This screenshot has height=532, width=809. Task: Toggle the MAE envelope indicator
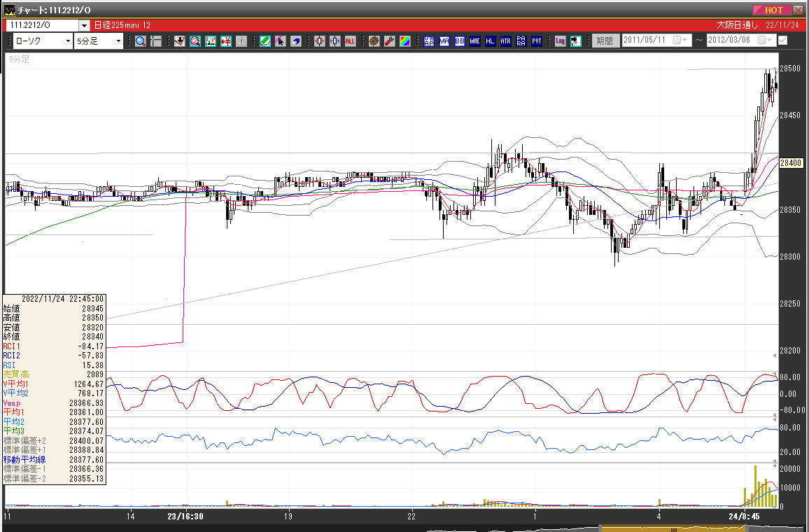[474, 41]
